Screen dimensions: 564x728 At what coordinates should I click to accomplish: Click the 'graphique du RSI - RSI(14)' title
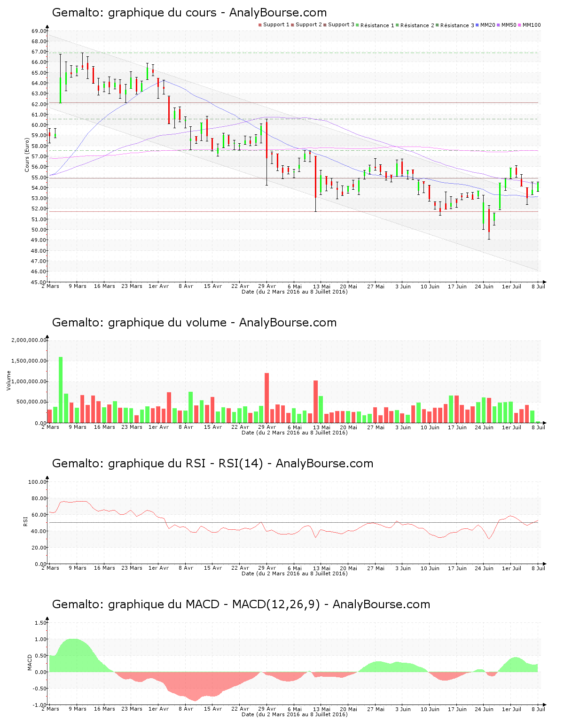point(186,464)
